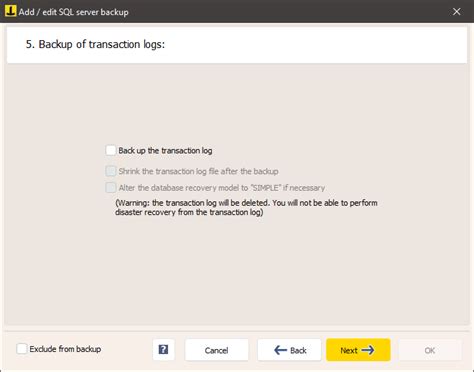This screenshot has width=474, height=372.
Task: Proceed with the yellow Next button
Action: pyautogui.click(x=358, y=350)
